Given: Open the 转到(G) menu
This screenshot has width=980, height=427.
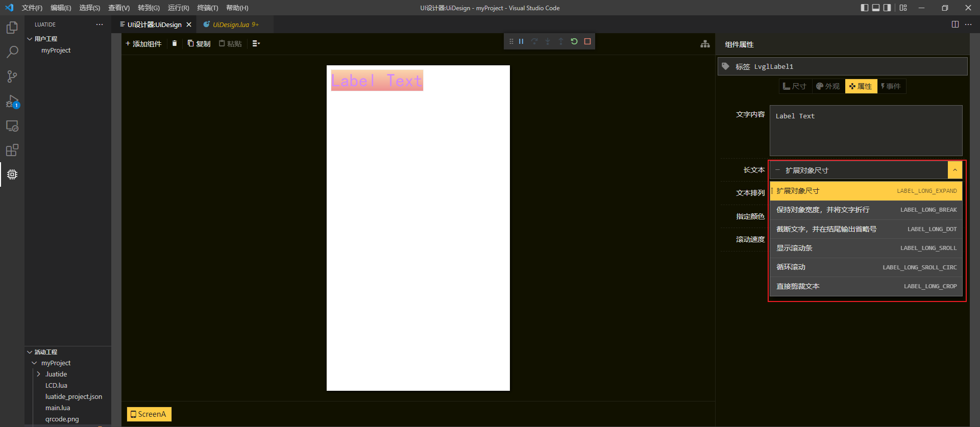Looking at the screenshot, I should point(149,8).
